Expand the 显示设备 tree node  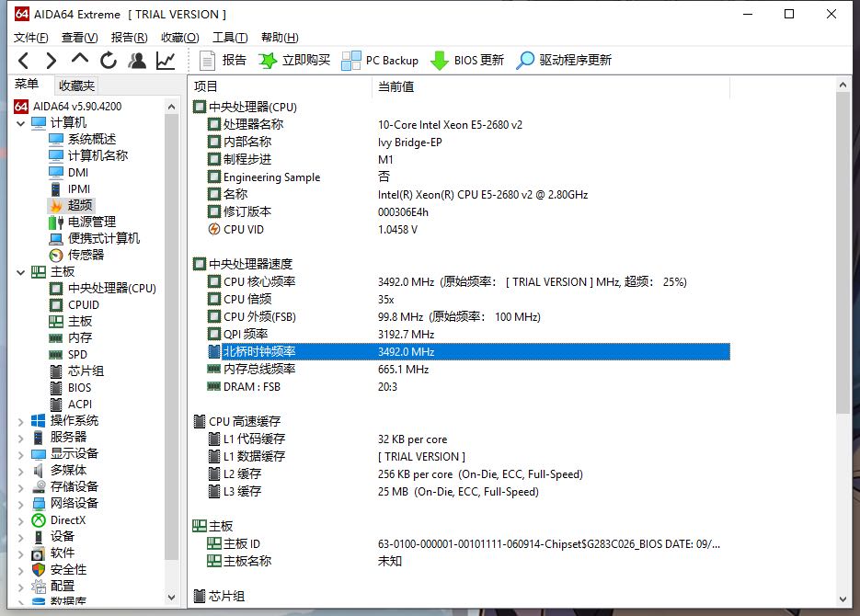tap(21, 454)
